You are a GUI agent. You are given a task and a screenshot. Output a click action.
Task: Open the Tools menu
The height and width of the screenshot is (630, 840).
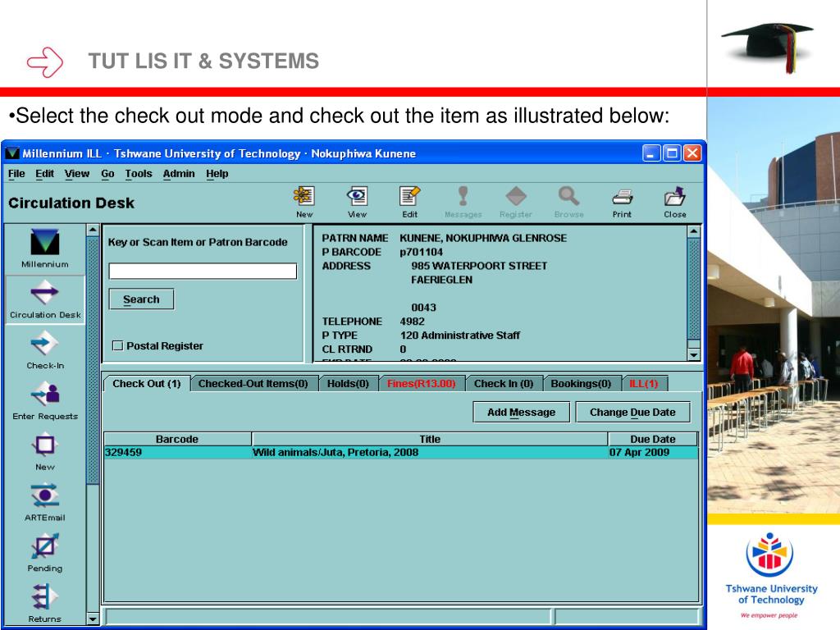point(138,174)
